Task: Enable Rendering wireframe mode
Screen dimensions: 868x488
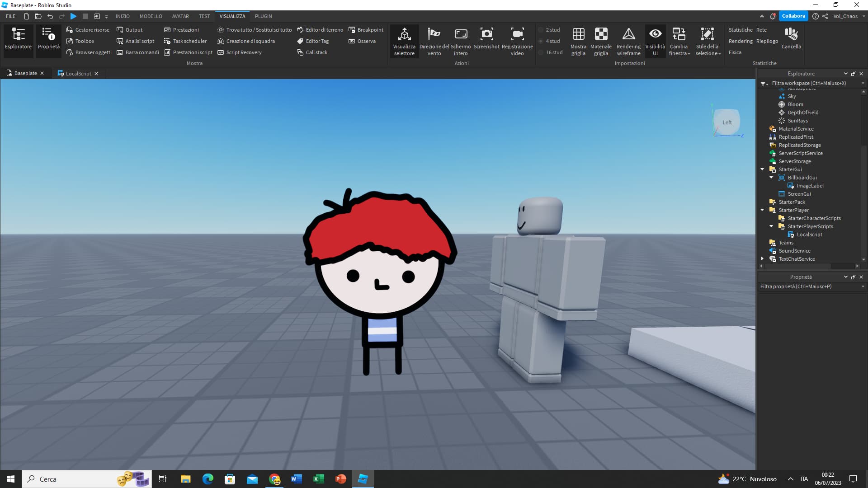Action: (629, 41)
